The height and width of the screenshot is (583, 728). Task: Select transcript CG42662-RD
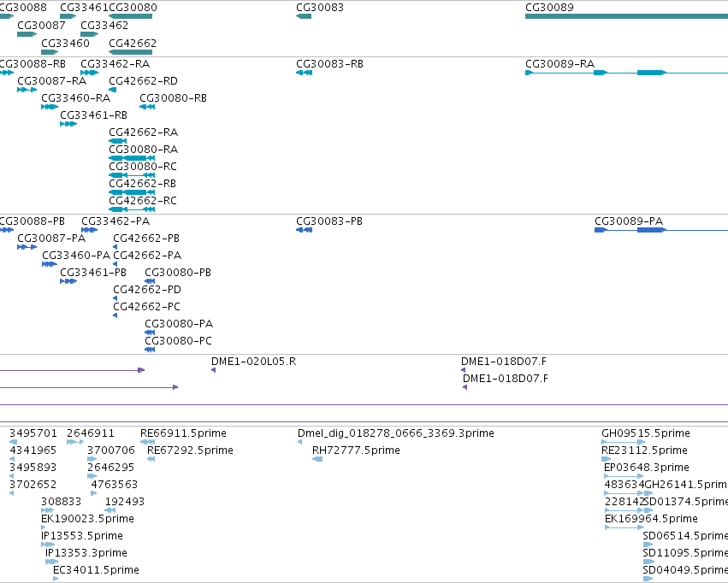[112, 90]
